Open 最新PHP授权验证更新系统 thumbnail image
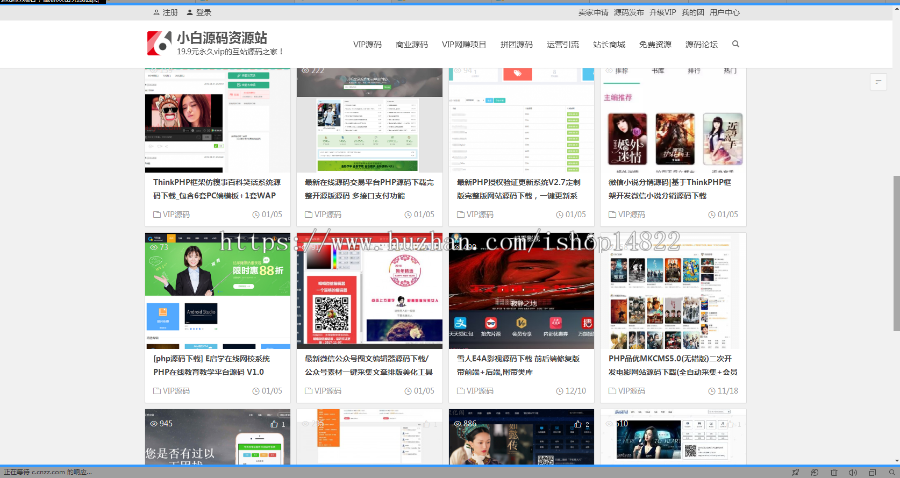900x478 pixels. (x=521, y=121)
